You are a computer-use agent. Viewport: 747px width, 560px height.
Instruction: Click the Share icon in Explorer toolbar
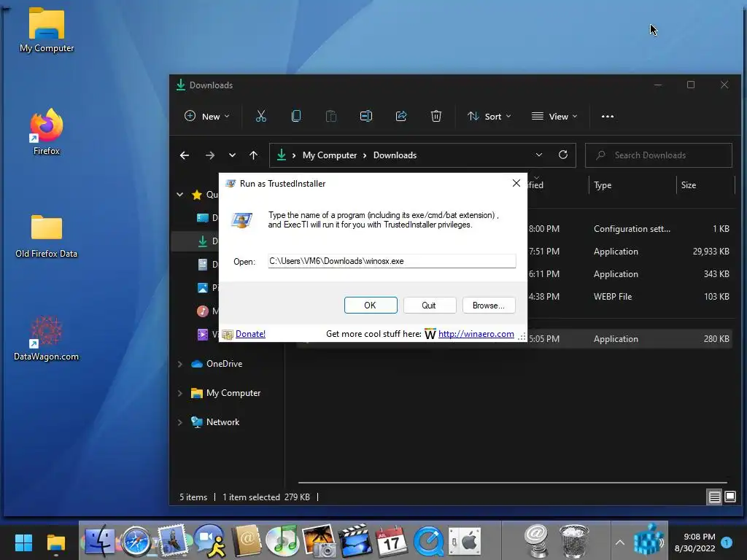pos(401,116)
